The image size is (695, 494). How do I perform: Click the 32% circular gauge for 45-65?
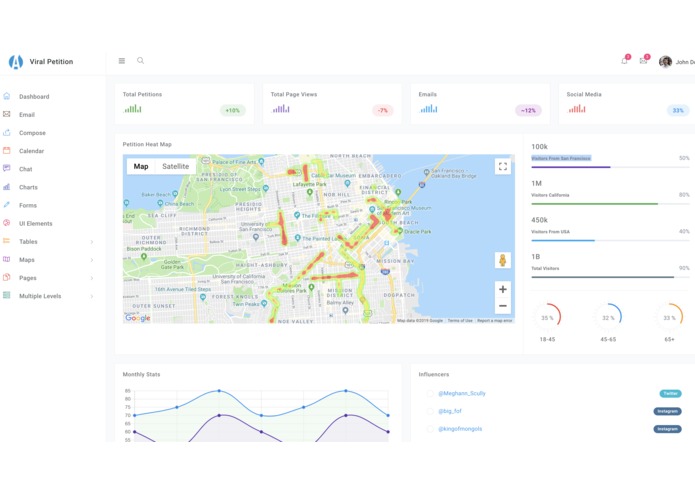point(608,317)
